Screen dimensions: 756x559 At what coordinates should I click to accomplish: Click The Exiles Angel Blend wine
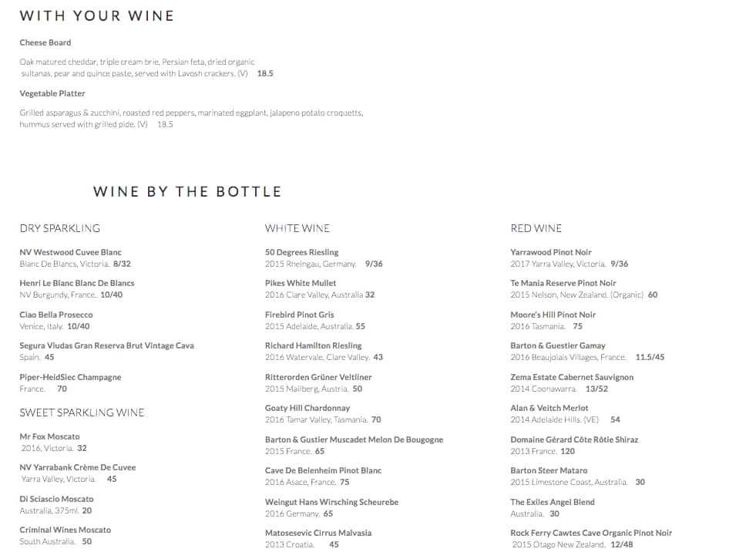553,502
